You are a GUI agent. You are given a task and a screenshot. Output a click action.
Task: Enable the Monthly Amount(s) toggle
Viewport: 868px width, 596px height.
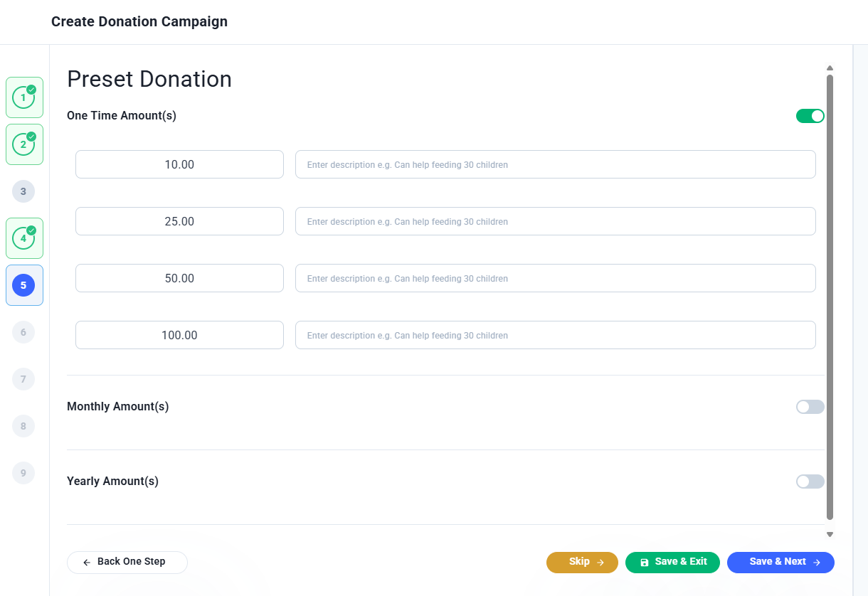click(810, 407)
